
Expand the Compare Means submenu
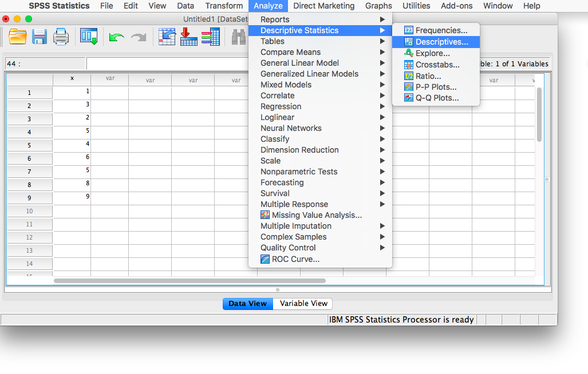pyautogui.click(x=290, y=52)
